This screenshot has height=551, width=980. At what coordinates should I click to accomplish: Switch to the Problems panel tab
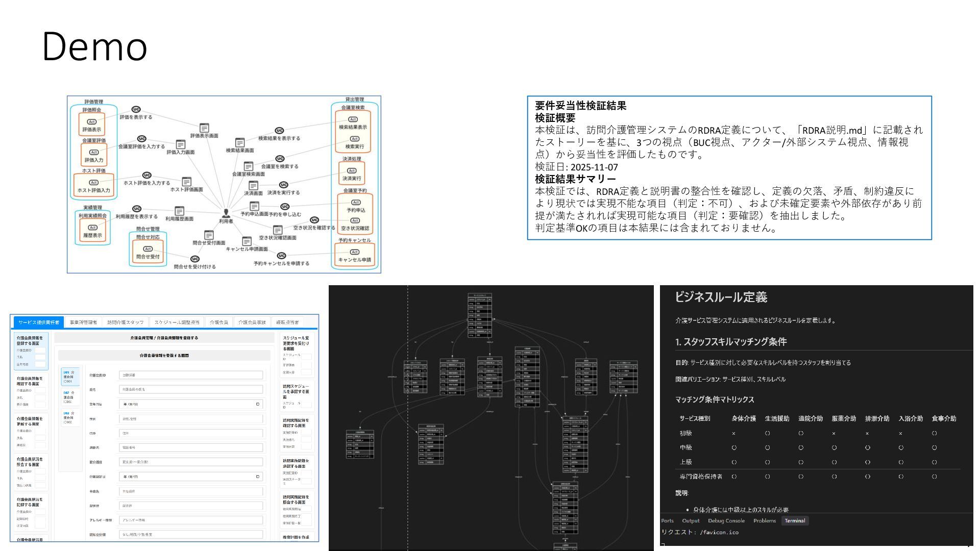[x=764, y=521]
